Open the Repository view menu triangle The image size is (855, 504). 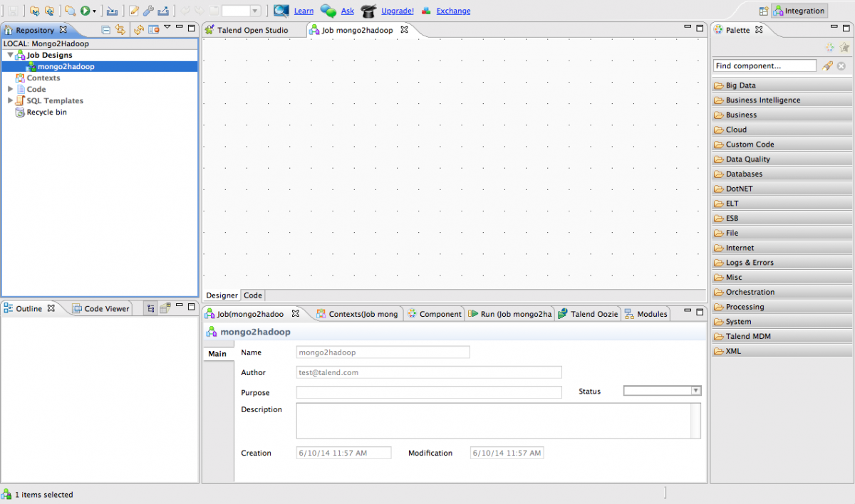[167, 28]
